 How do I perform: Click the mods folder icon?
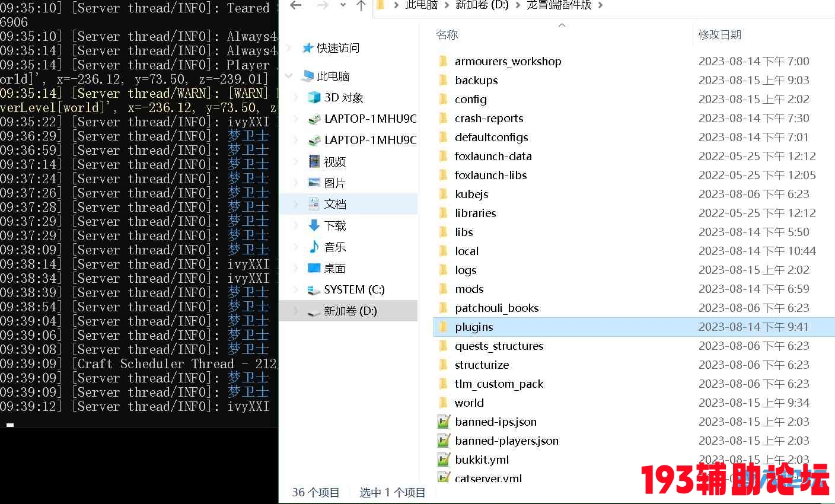(x=443, y=289)
